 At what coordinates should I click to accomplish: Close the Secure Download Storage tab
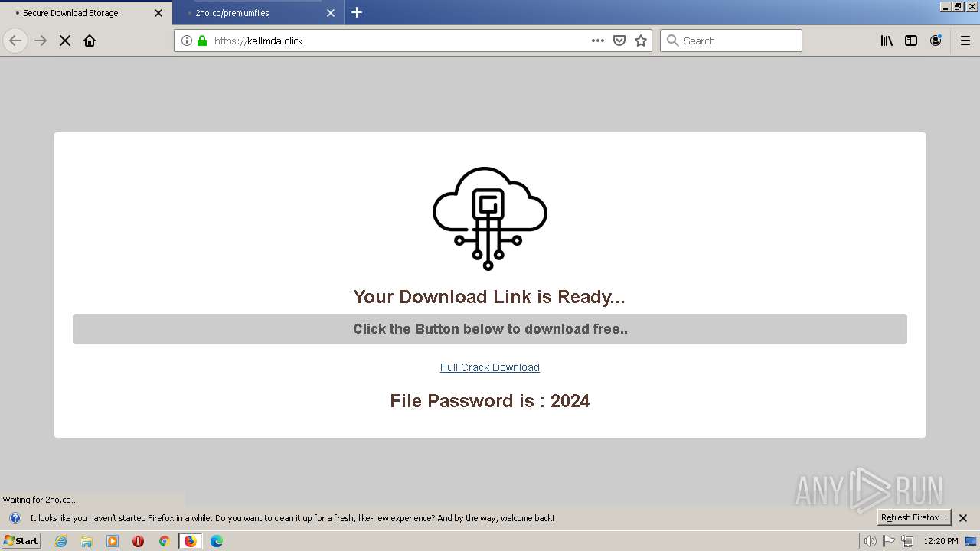(158, 13)
